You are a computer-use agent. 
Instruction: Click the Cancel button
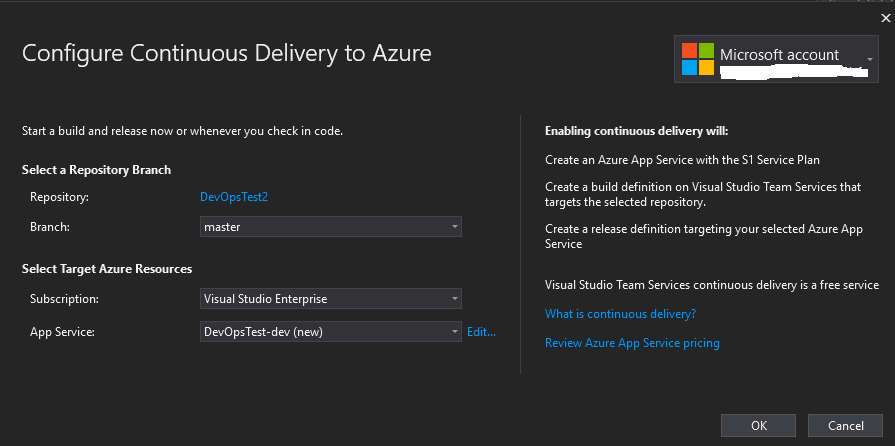845,425
